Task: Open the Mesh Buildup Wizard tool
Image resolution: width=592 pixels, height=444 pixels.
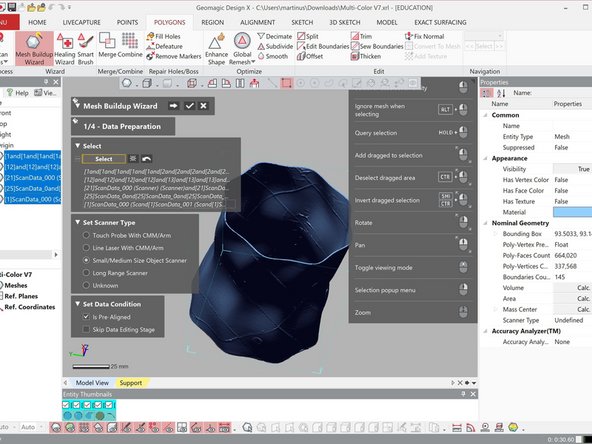Action: pyautogui.click(x=34, y=49)
